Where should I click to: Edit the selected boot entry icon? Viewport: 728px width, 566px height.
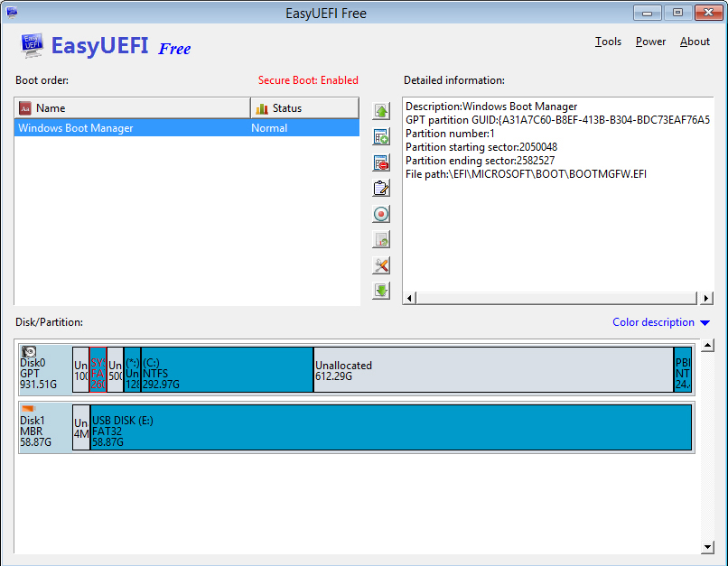tap(381, 189)
